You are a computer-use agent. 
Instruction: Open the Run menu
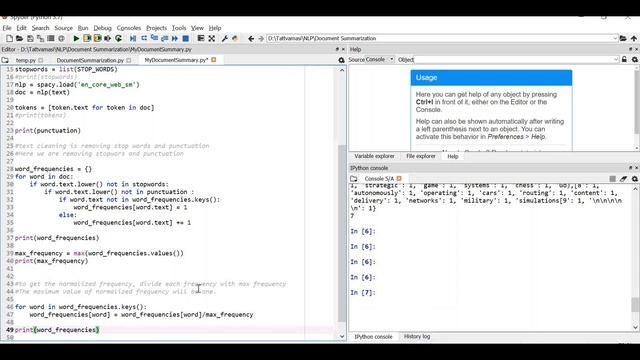(83, 28)
